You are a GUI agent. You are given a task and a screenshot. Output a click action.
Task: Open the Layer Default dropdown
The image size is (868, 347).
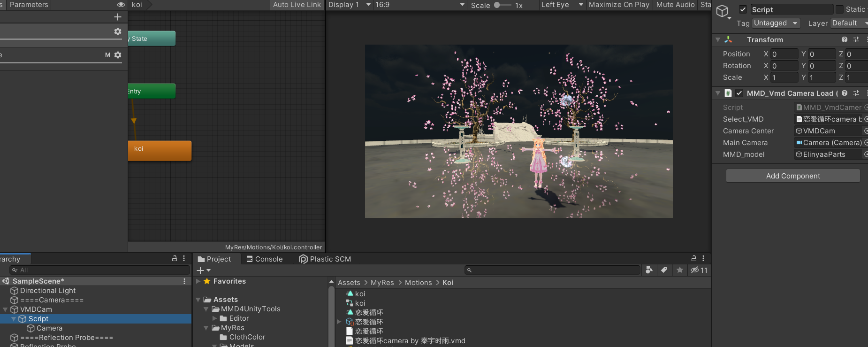click(x=849, y=23)
